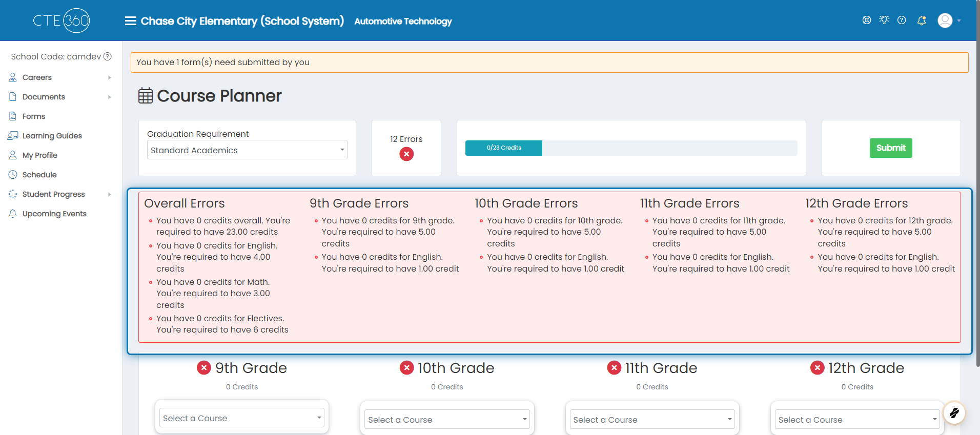Click 0 Credits under 9th Grade

242,387
